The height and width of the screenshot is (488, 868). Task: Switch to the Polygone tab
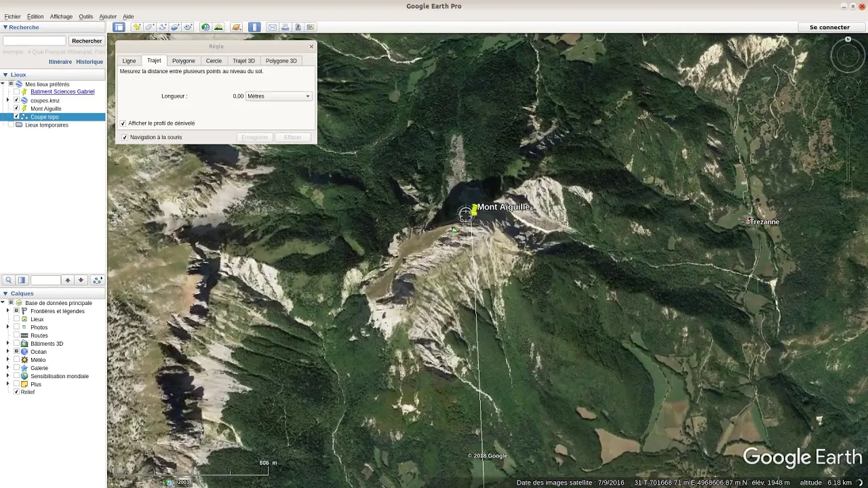click(183, 61)
